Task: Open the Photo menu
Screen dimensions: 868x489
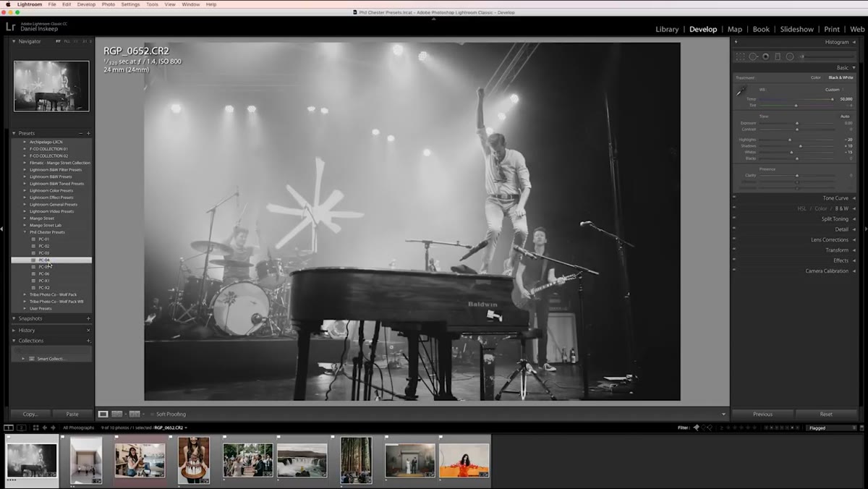Action: [x=108, y=4]
